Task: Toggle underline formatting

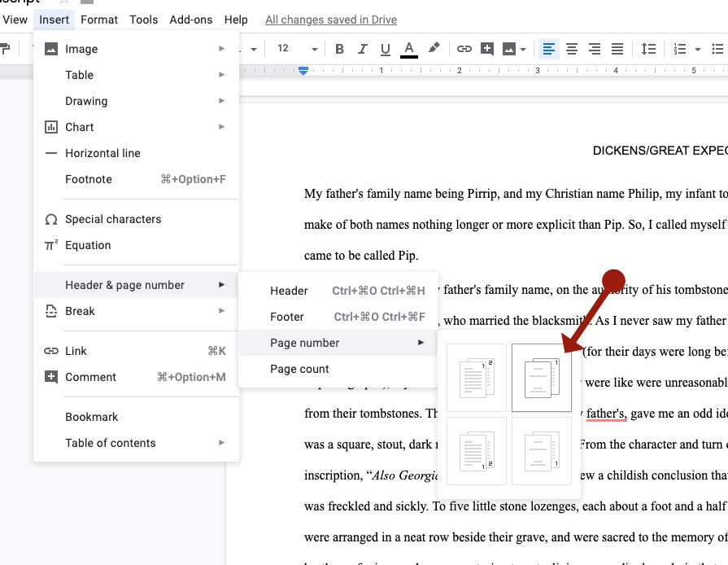Action: [x=383, y=48]
